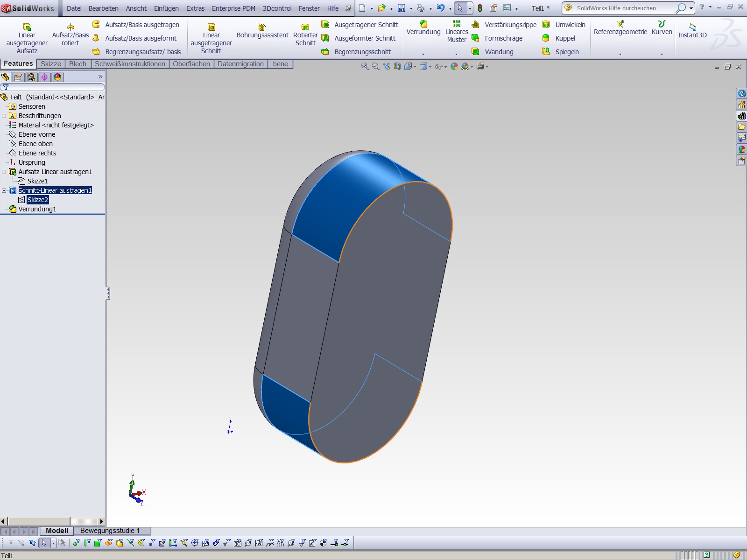
Task: Open the Instant3D tool
Action: point(692,31)
